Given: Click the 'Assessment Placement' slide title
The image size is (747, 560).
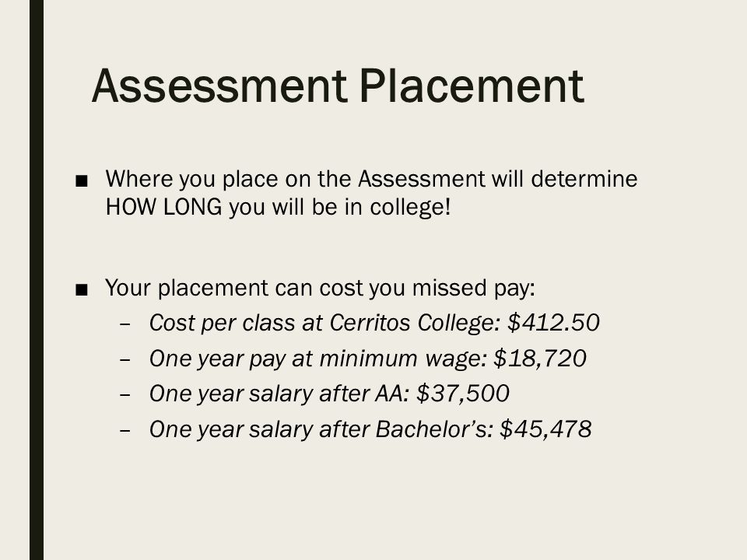Looking at the screenshot, I should (338, 86).
